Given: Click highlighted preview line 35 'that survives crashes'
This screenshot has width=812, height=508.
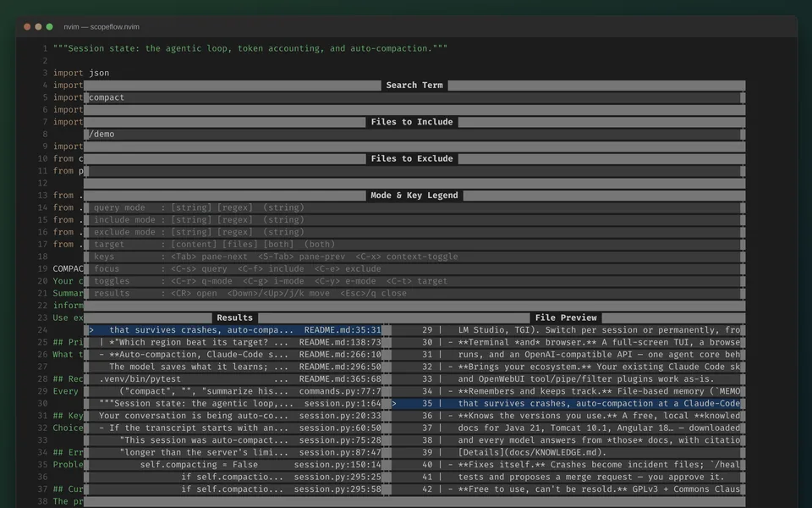Looking at the screenshot, I should click(566, 404).
